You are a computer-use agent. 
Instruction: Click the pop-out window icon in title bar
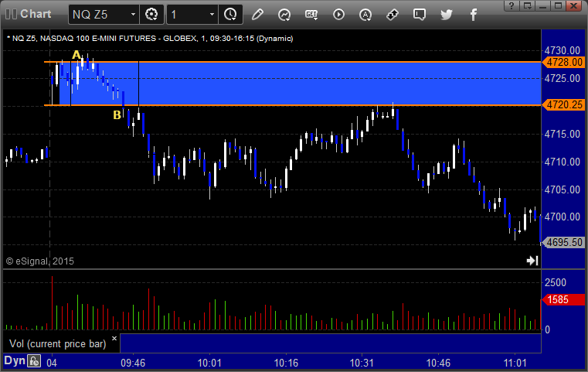pos(527,5)
